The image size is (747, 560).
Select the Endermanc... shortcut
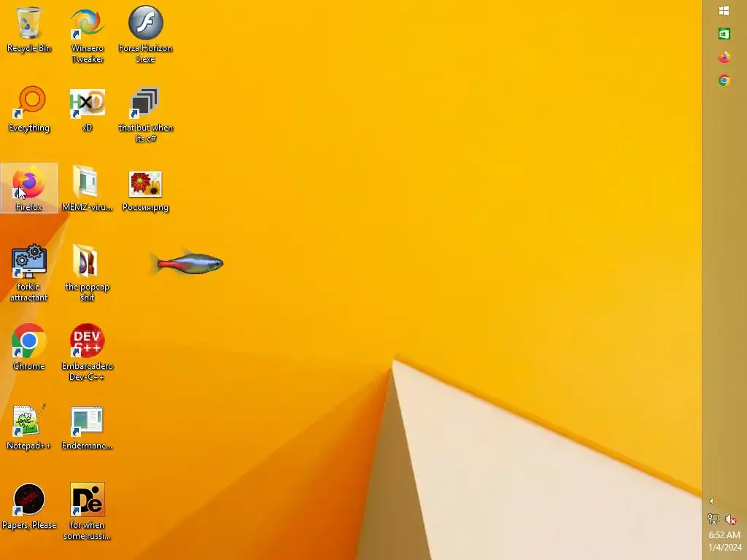pos(87,427)
